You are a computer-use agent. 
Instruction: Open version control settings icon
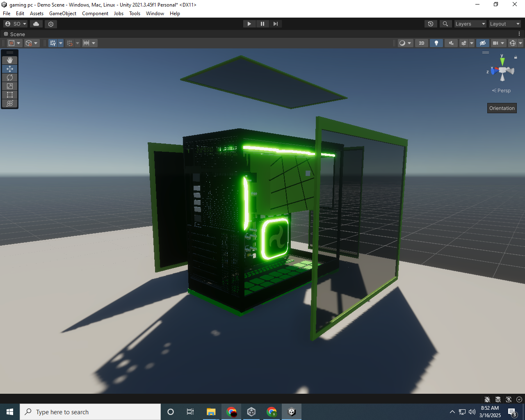tap(51, 24)
